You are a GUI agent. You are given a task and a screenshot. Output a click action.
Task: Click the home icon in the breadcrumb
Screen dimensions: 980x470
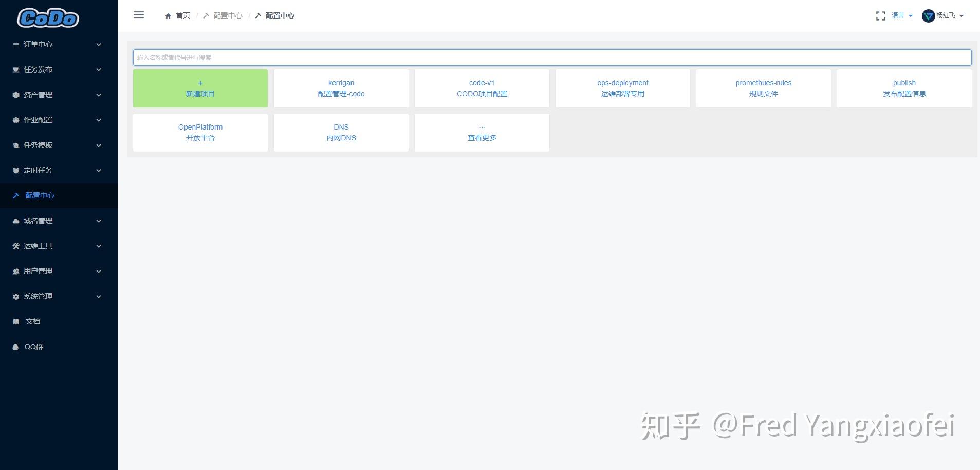pyautogui.click(x=167, y=15)
